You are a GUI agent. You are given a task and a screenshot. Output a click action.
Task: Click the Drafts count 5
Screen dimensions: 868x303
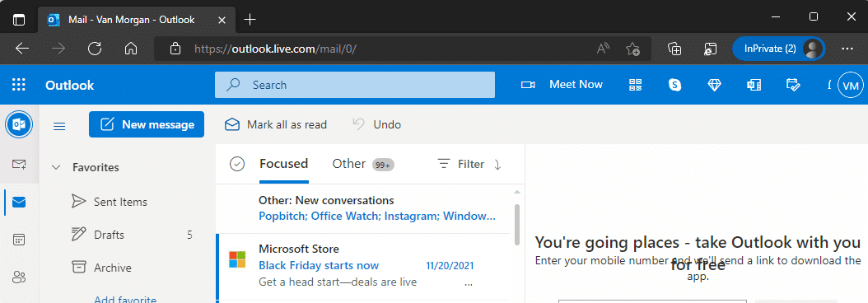point(190,235)
